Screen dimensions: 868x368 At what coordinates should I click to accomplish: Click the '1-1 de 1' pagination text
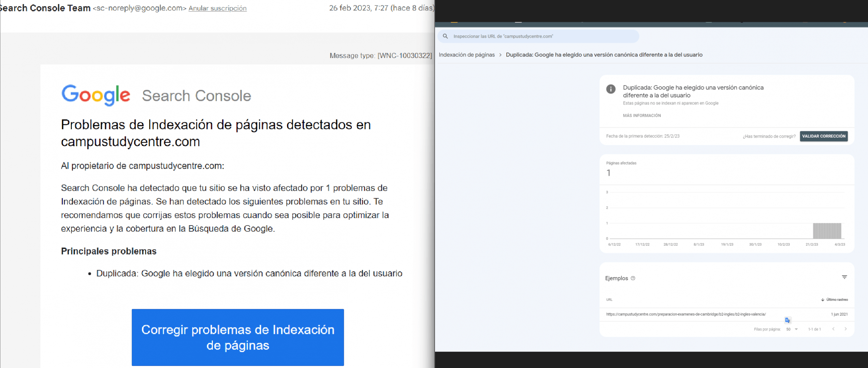click(814, 329)
